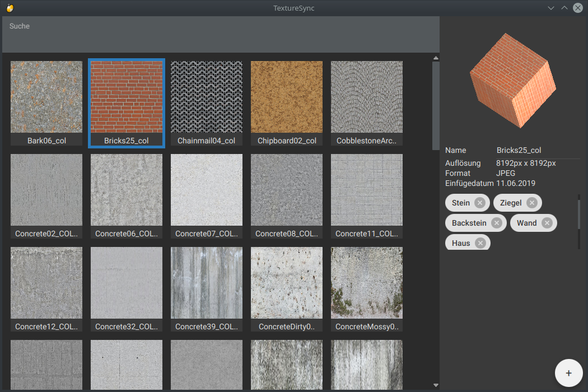Viewport: 588px width, 392px height.
Task: Remove the Haus tag
Action: coord(480,243)
